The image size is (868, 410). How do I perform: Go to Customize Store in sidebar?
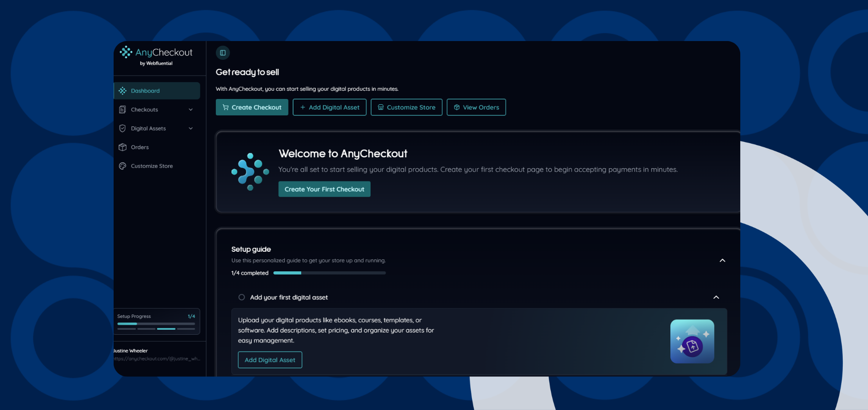pyautogui.click(x=152, y=166)
